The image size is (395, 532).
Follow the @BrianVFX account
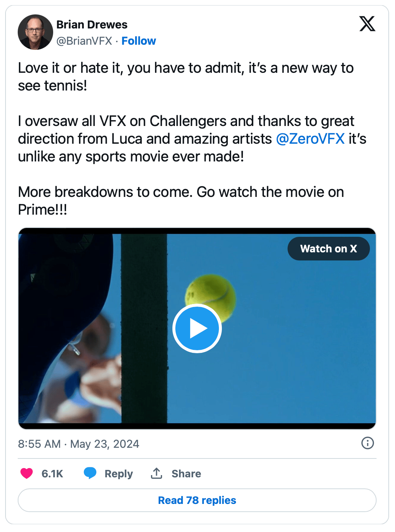coord(138,41)
